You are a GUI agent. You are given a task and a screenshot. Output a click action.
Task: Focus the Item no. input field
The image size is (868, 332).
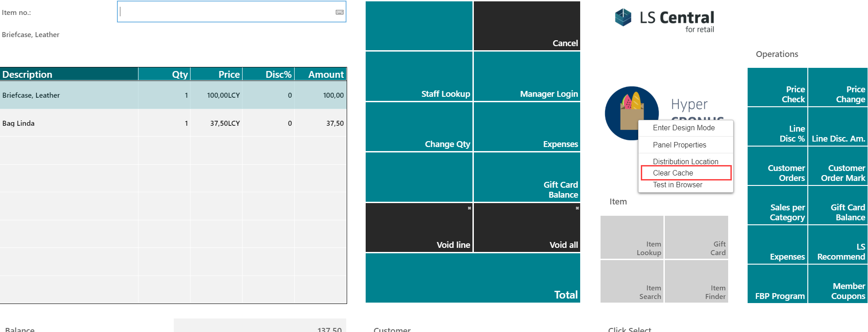(x=232, y=12)
